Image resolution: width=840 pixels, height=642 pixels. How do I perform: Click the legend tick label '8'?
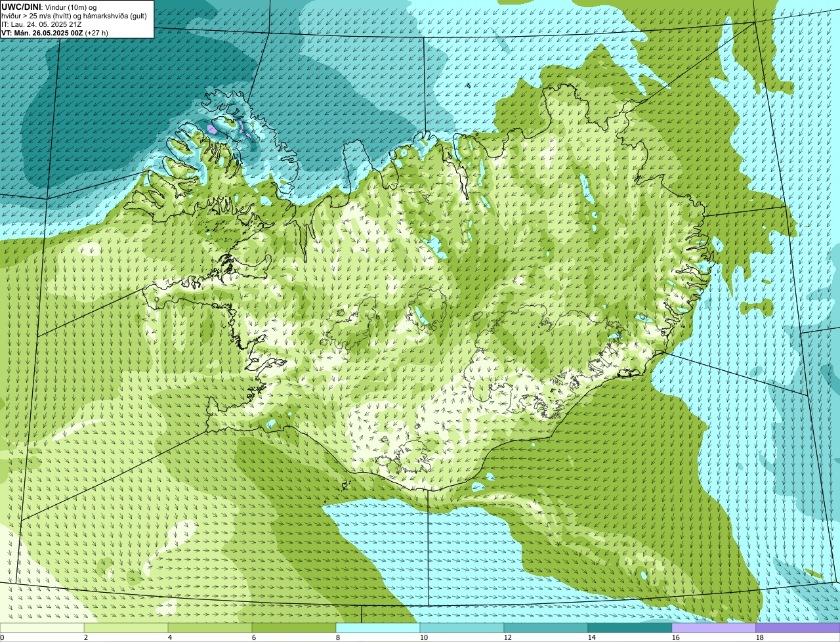tap(338, 637)
